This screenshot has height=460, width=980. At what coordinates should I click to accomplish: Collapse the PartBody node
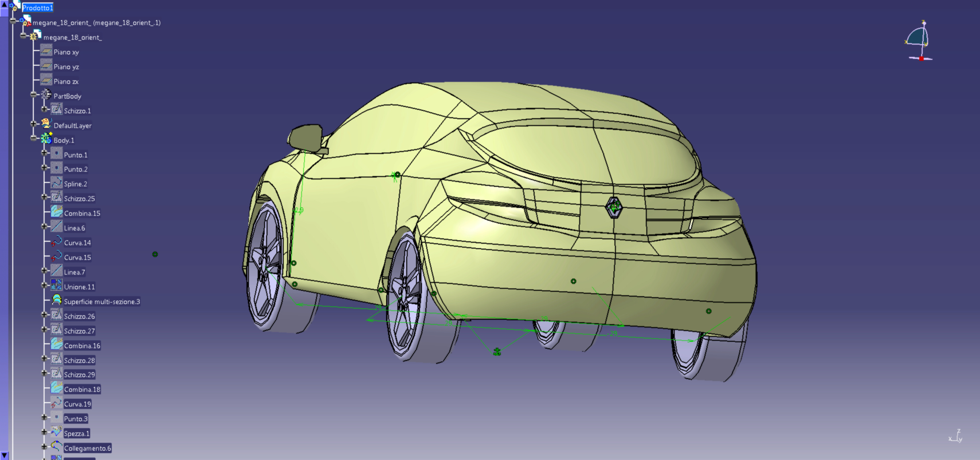34,94
